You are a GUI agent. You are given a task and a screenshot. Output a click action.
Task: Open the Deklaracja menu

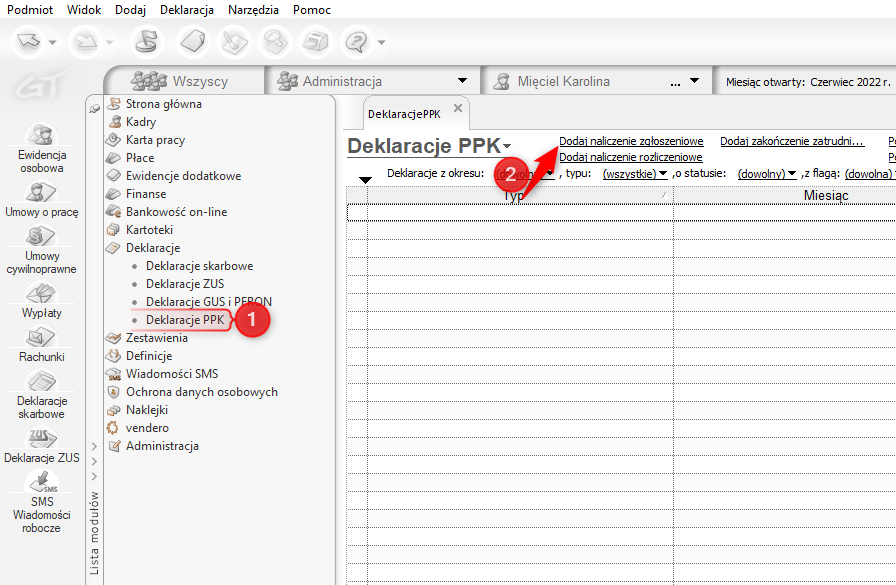[187, 10]
